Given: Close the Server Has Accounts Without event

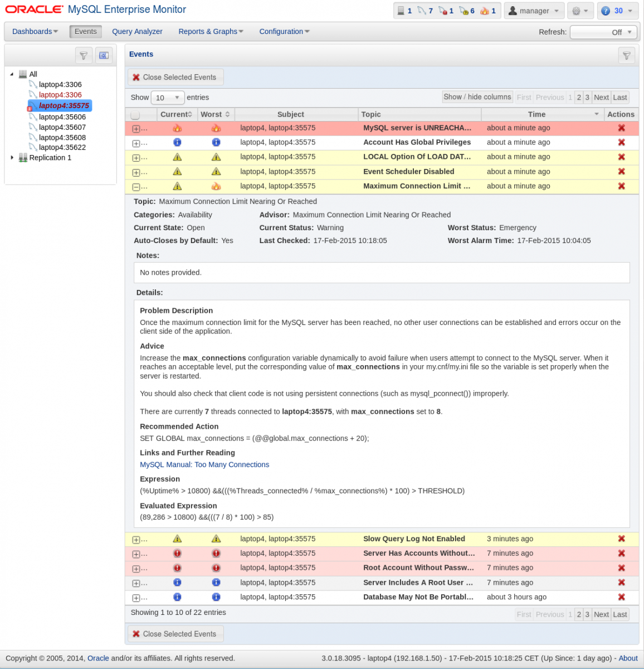Looking at the screenshot, I should (621, 554).
